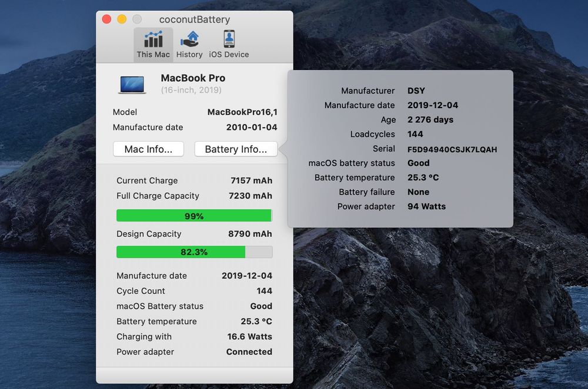The width and height of the screenshot is (588, 389).
Task: Click the (16-inch, 2019) subtitle
Action: (191, 90)
